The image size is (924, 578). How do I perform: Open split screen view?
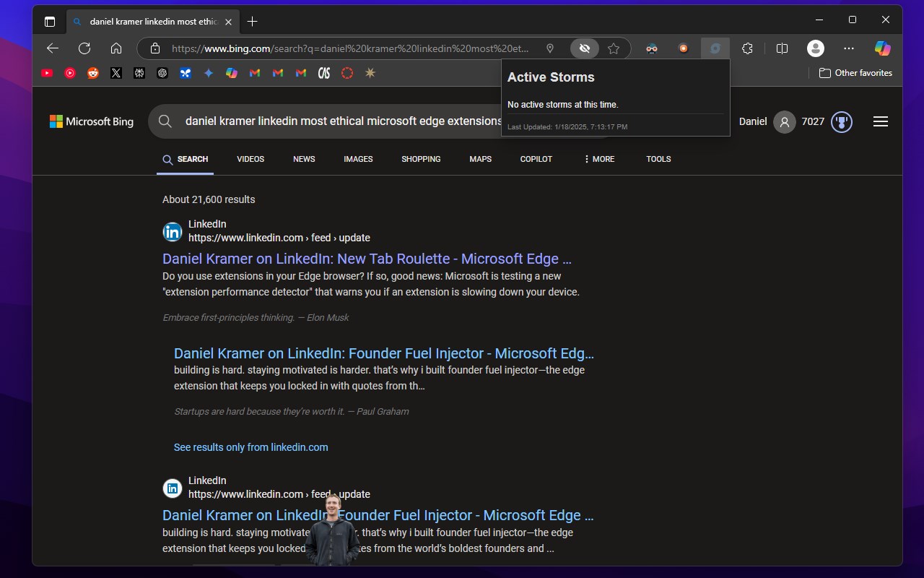click(x=782, y=48)
